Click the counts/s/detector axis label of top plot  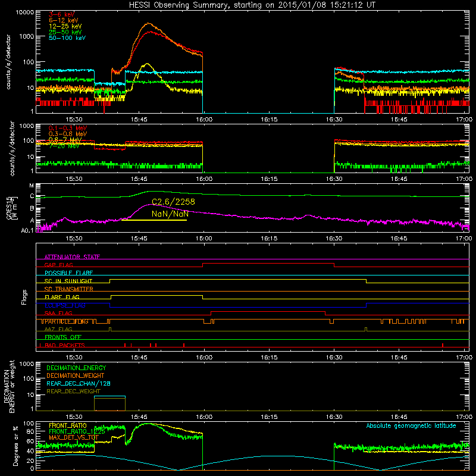(x=8, y=62)
